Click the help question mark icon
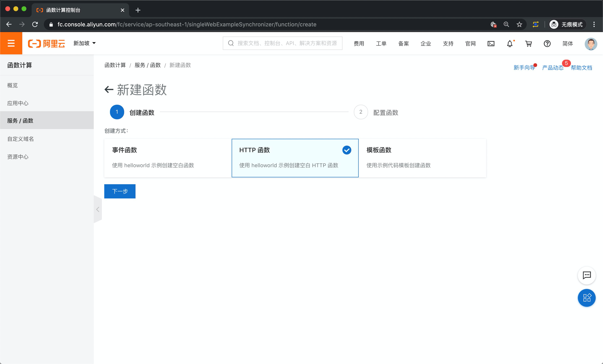 tap(547, 43)
